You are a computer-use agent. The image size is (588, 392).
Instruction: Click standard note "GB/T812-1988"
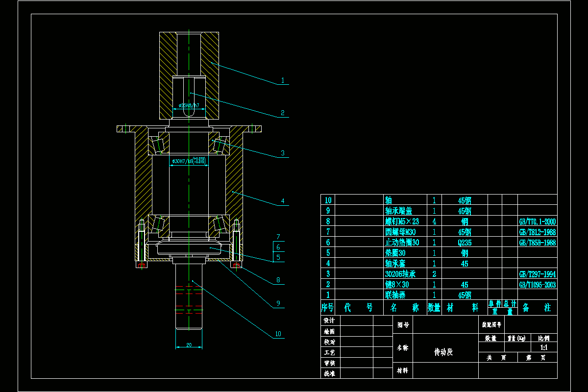(x=538, y=232)
